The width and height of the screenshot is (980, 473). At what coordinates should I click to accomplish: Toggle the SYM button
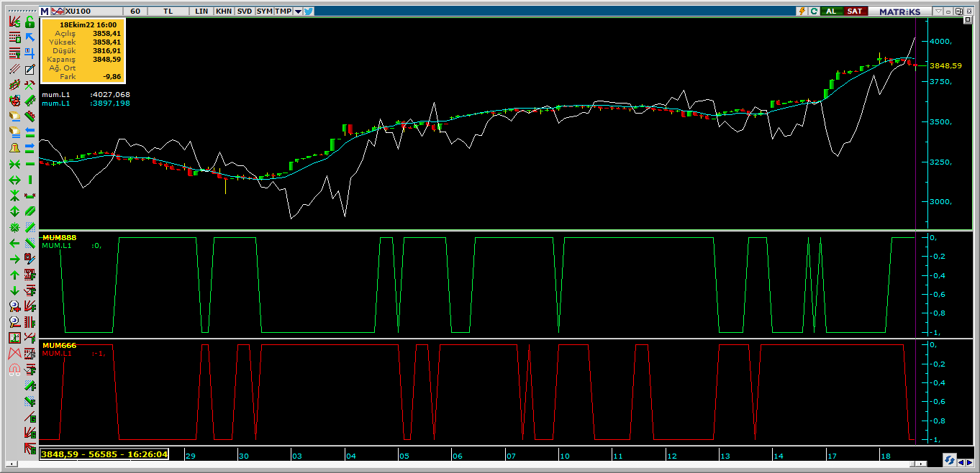(264, 12)
